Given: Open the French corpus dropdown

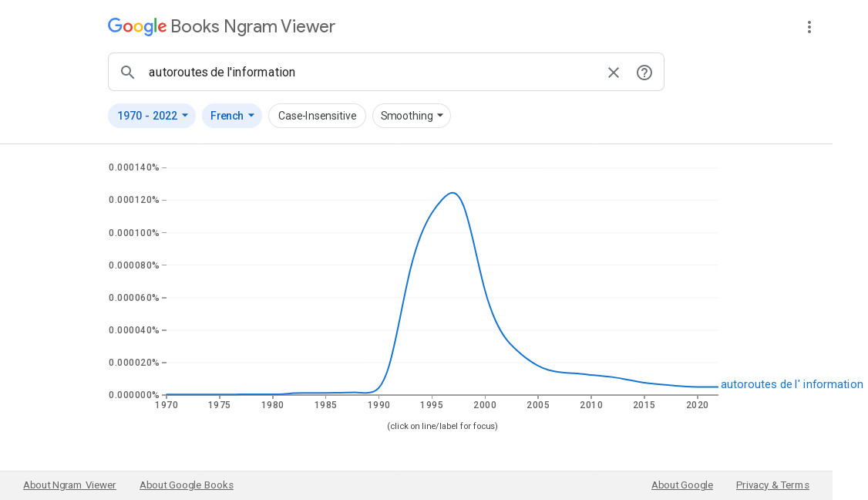Looking at the screenshot, I should pos(231,116).
